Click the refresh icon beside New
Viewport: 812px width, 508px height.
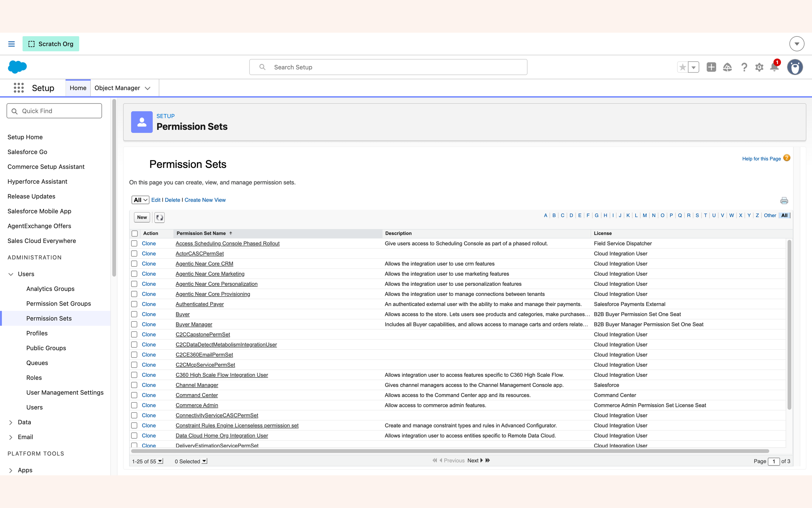(x=159, y=217)
